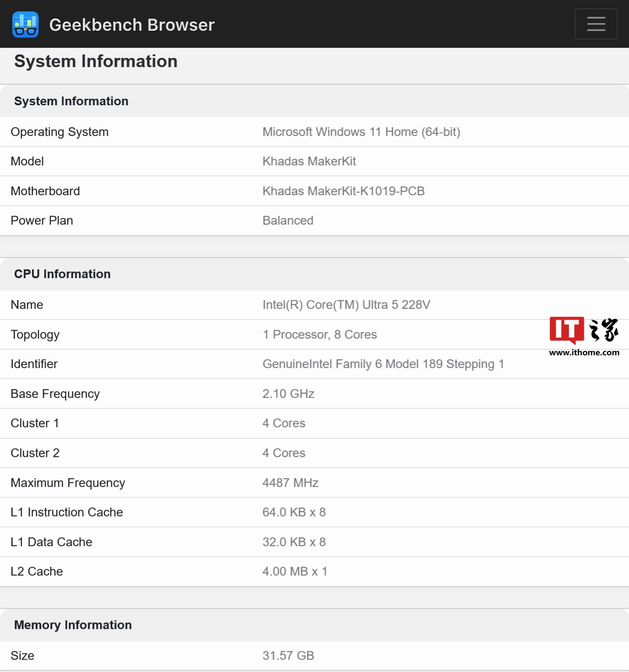
Task: Select the Balanced power plan value
Action: coord(288,221)
